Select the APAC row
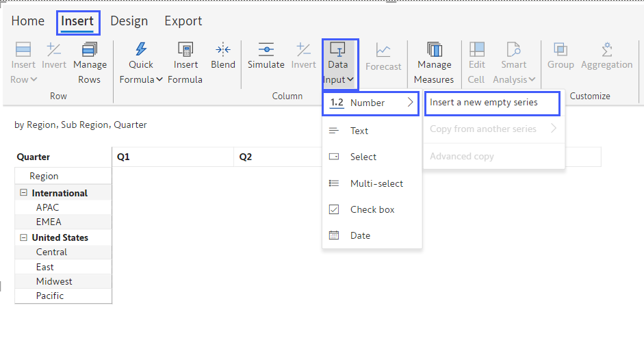The height and width of the screenshot is (364, 644). 48,207
